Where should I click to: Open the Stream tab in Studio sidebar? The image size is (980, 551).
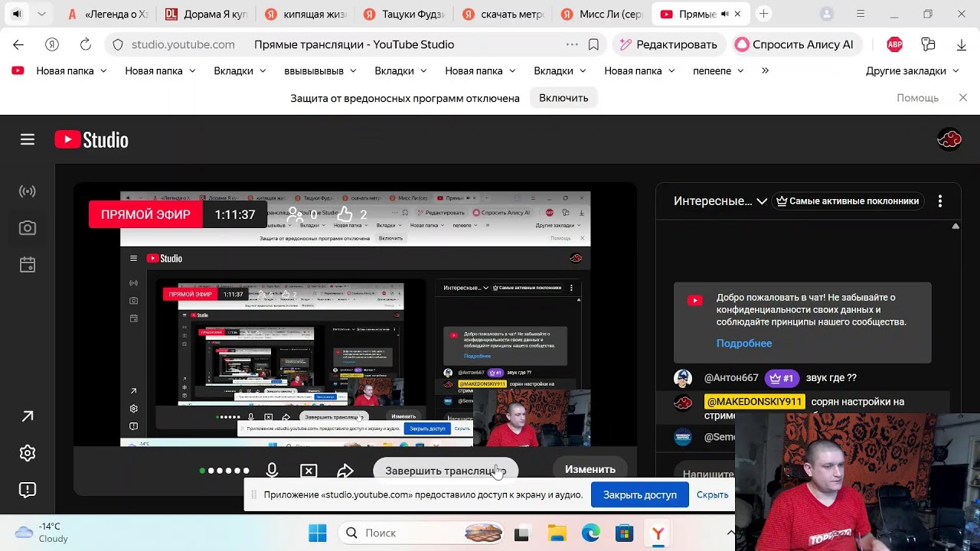coord(28,191)
